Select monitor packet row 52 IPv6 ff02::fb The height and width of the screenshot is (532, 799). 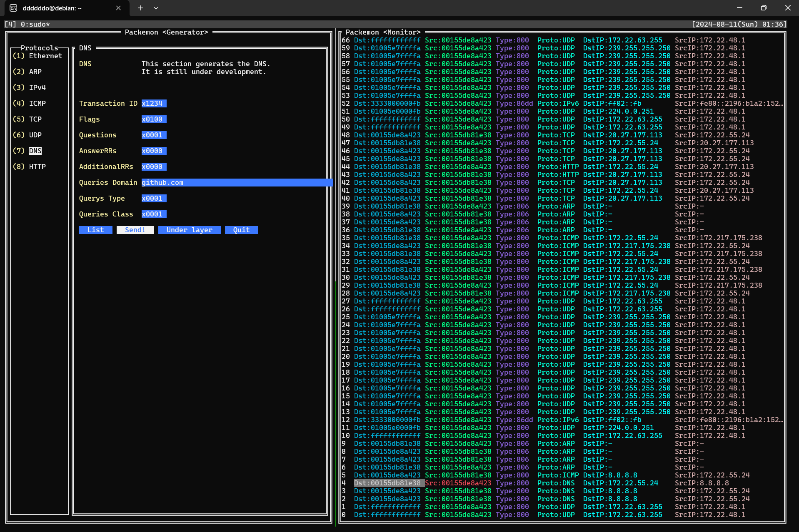(x=562, y=103)
